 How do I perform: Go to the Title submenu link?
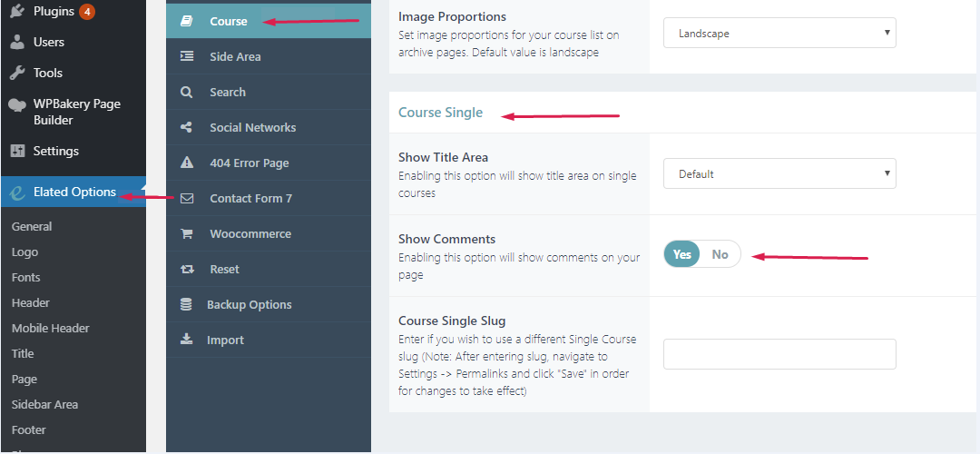coord(23,353)
